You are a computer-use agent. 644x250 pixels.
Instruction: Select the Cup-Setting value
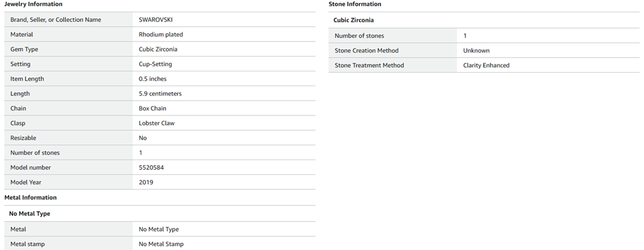[x=156, y=65]
